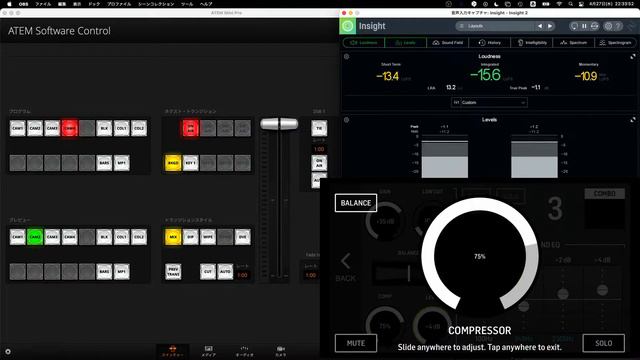Image resolution: width=640 pixels, height=360 pixels.
Task: Open the OBS menu in menu bar
Action: point(24,4)
